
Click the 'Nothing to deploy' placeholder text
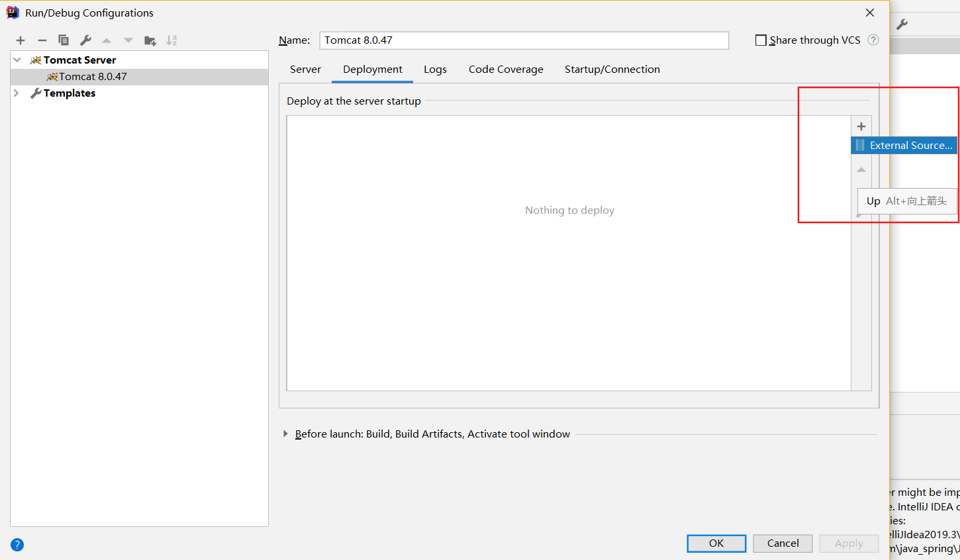569,210
